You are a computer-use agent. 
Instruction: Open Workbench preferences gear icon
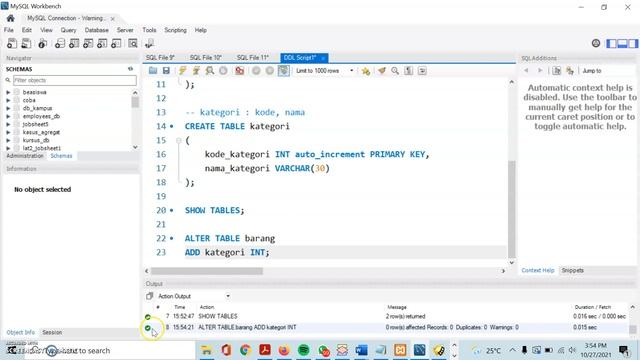[x=596, y=43]
